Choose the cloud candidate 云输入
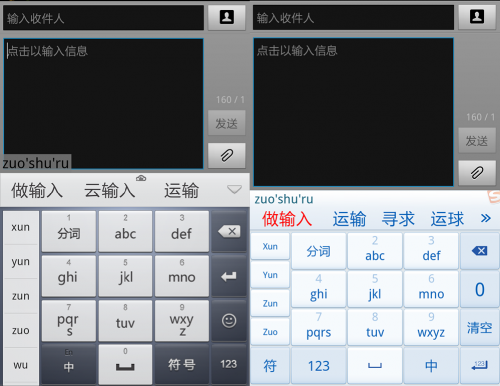The image size is (500, 386). pos(110,190)
